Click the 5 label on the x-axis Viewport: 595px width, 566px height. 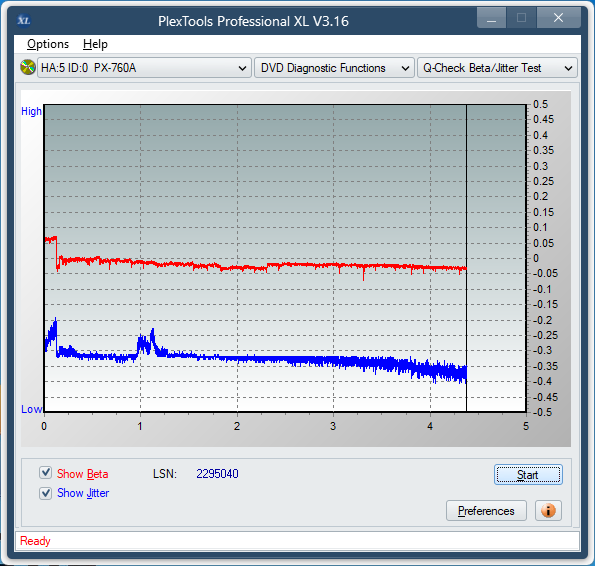coord(526,426)
